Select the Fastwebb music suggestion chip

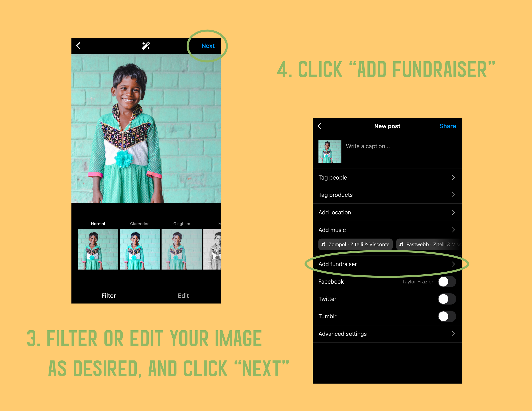point(429,244)
